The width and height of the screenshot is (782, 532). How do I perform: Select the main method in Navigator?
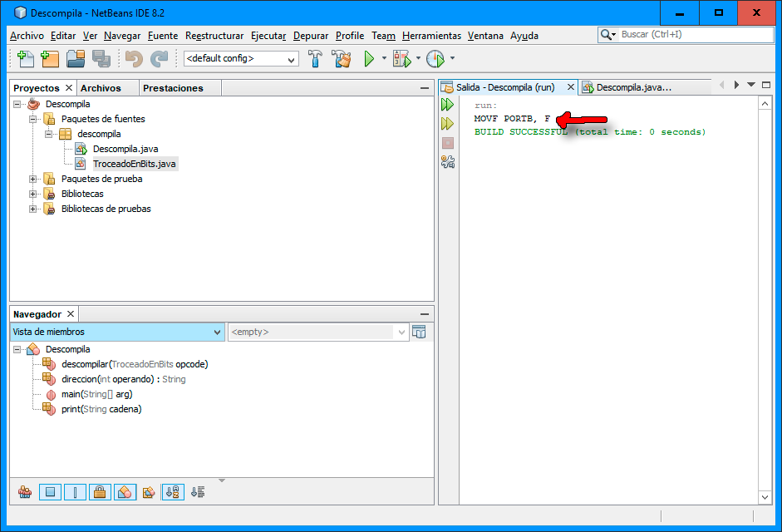click(96, 394)
